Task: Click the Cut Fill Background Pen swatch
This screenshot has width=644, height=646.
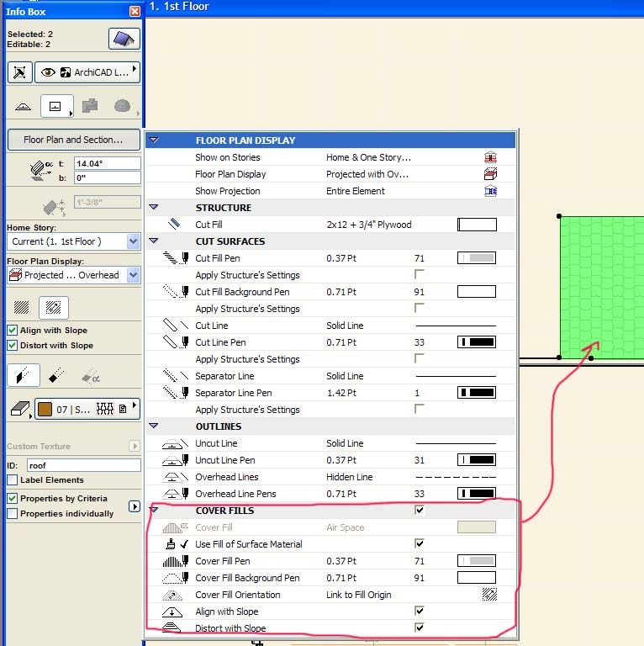Action: click(477, 292)
